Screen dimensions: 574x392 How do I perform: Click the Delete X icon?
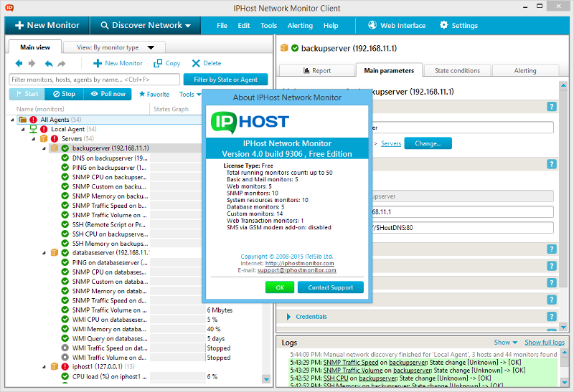click(x=196, y=64)
